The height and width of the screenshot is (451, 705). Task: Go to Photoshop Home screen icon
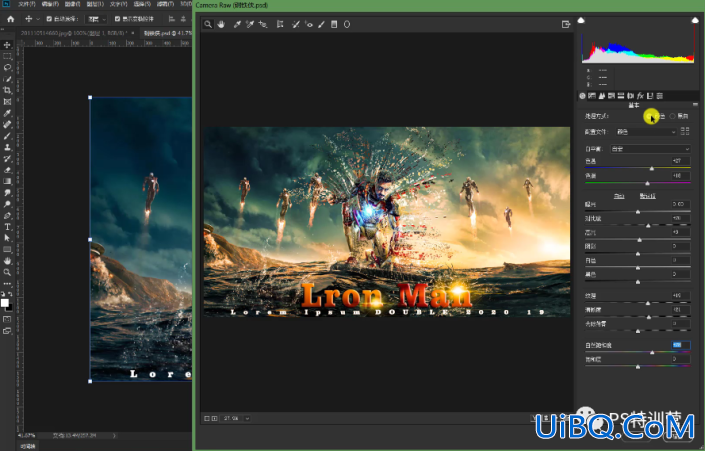coord(11,19)
